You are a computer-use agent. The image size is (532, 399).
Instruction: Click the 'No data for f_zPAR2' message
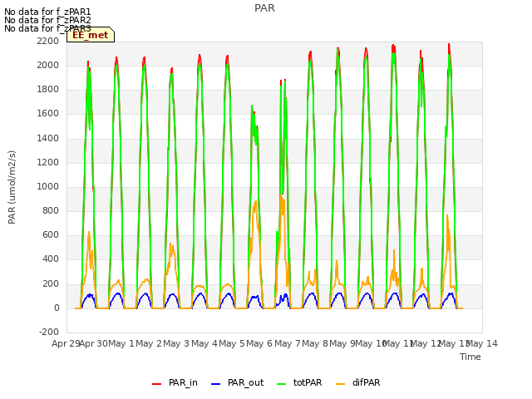pos(47,20)
